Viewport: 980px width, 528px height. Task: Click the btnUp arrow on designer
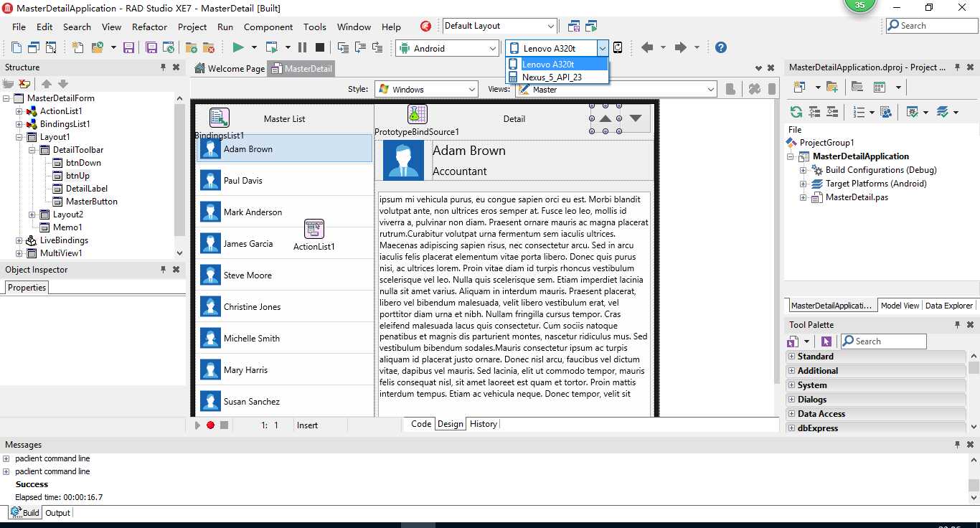[606, 118]
